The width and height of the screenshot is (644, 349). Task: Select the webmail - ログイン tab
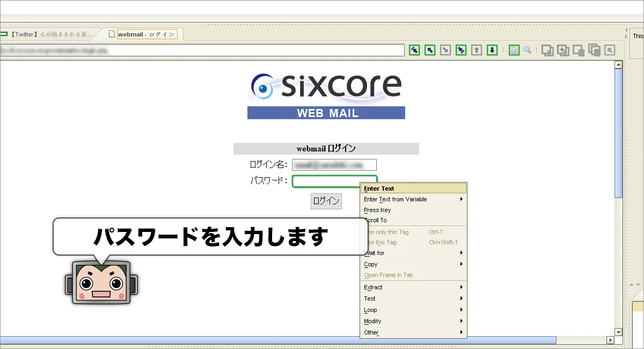click(x=143, y=34)
